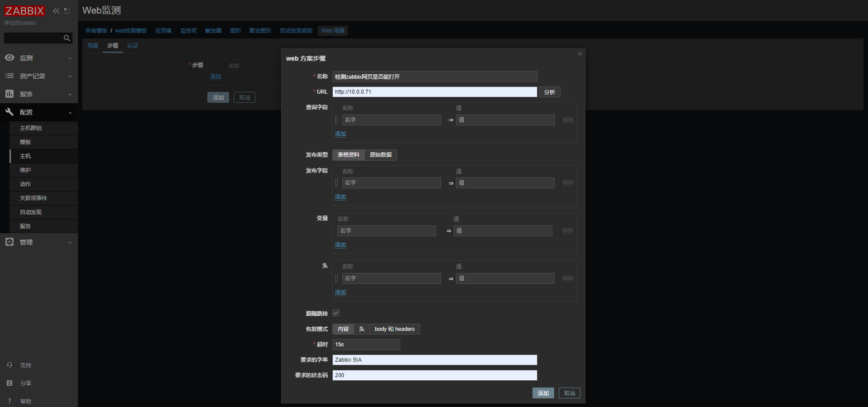Open the 触发器 link

213,31
